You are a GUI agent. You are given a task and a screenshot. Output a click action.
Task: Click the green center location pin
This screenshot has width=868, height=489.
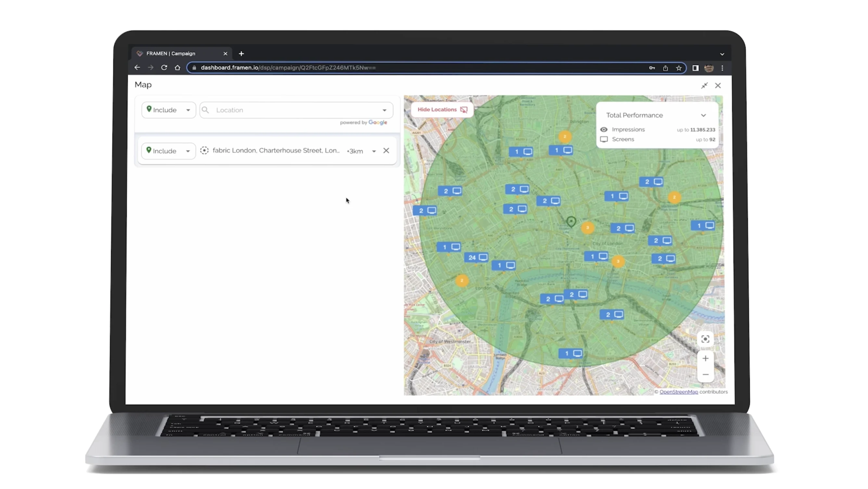(571, 221)
